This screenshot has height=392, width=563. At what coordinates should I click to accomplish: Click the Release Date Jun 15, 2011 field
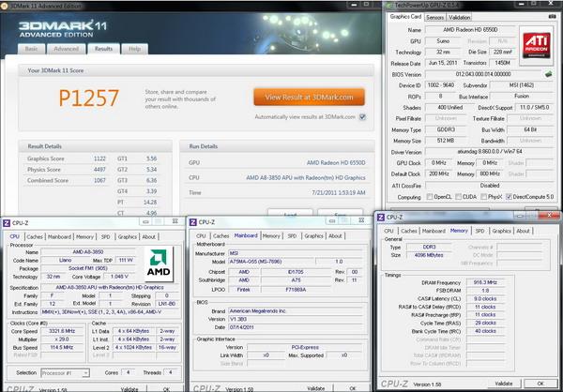(443, 63)
